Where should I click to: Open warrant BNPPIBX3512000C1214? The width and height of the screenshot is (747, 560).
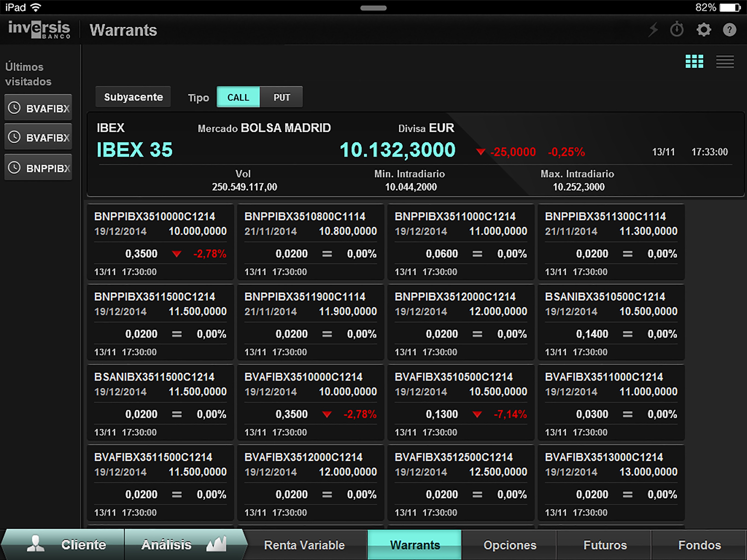pyautogui.click(x=461, y=322)
